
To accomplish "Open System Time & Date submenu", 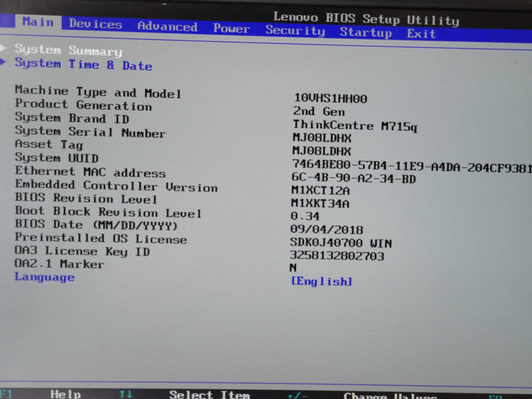I will pos(84,64).
